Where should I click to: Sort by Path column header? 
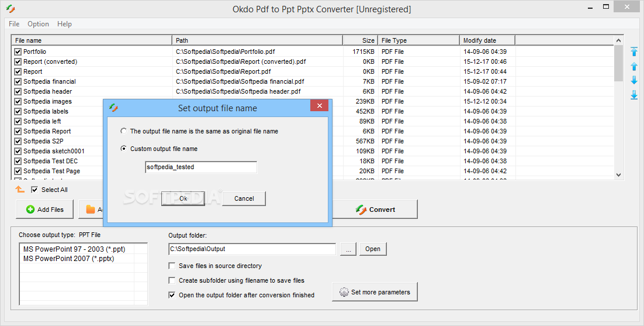[258, 40]
